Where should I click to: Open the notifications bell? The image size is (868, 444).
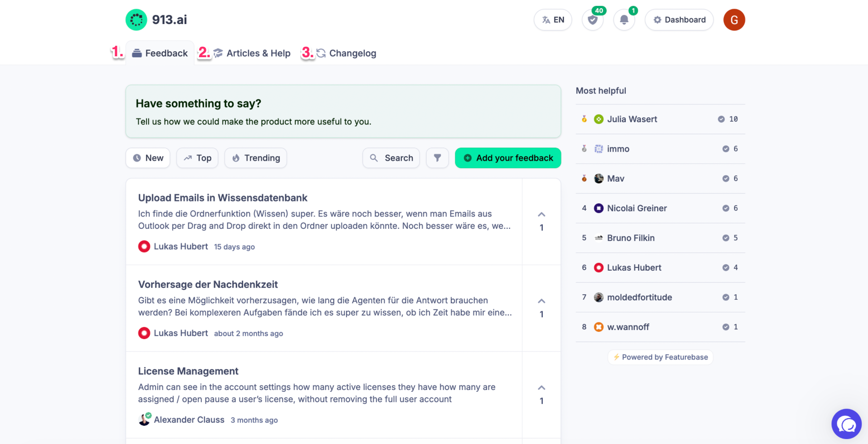(x=624, y=20)
